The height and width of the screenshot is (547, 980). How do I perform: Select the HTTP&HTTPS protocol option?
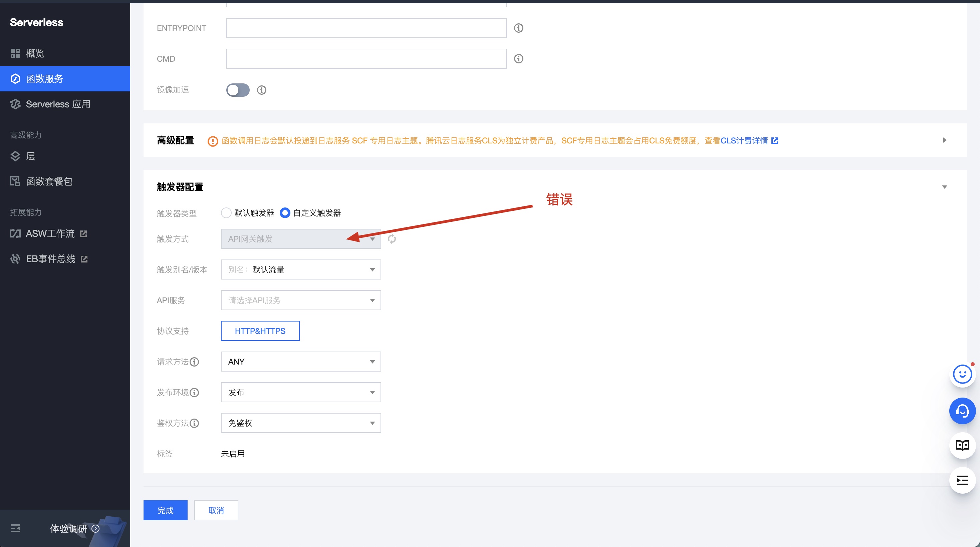pos(260,331)
